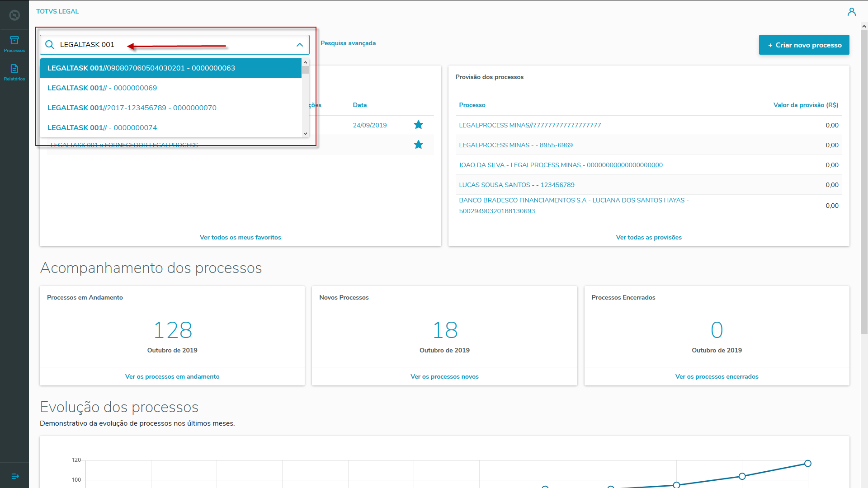The height and width of the screenshot is (488, 868).
Task: Toggle favorite star on second favorites row
Action: click(x=418, y=145)
